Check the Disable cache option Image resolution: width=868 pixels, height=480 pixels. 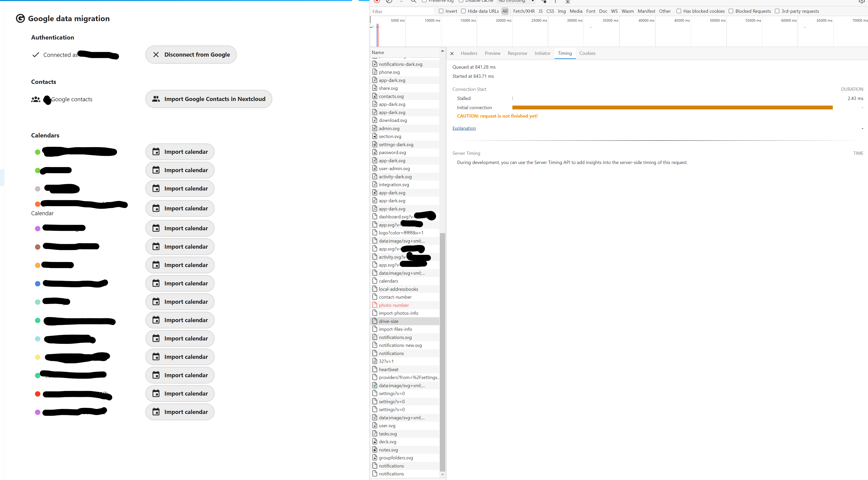(461, 1)
